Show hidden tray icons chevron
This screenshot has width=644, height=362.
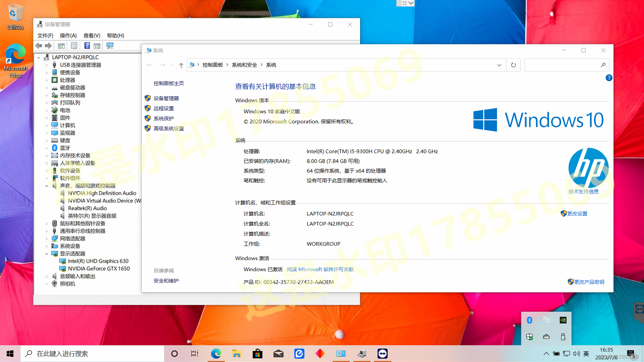pos(546,354)
